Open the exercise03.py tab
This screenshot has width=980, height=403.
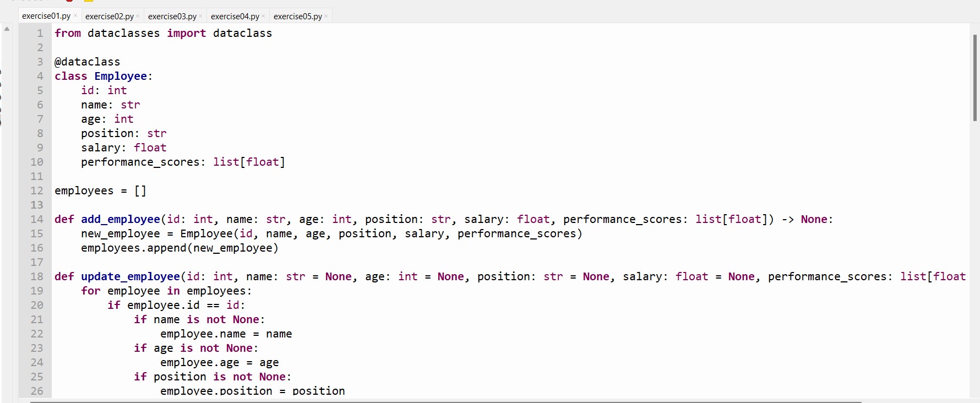(x=172, y=17)
